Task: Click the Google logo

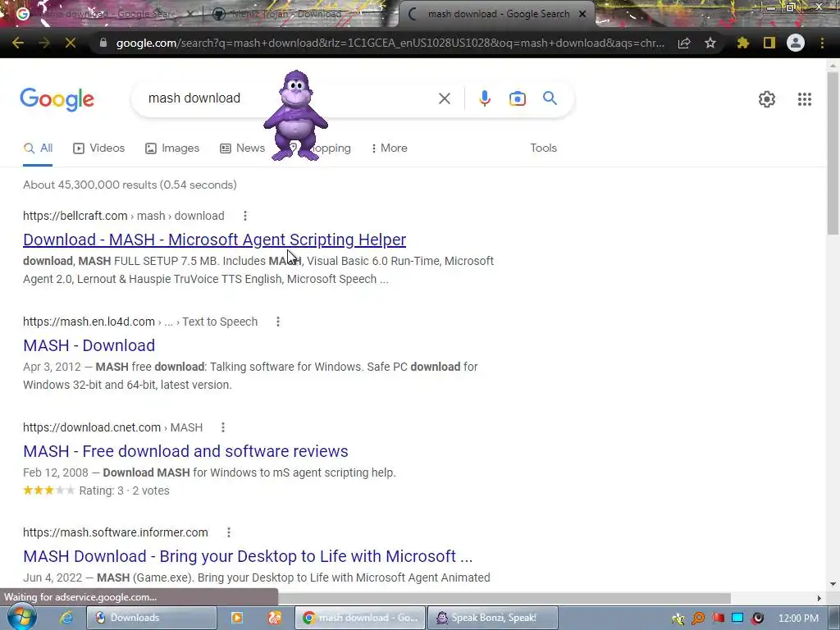Action: (57, 99)
